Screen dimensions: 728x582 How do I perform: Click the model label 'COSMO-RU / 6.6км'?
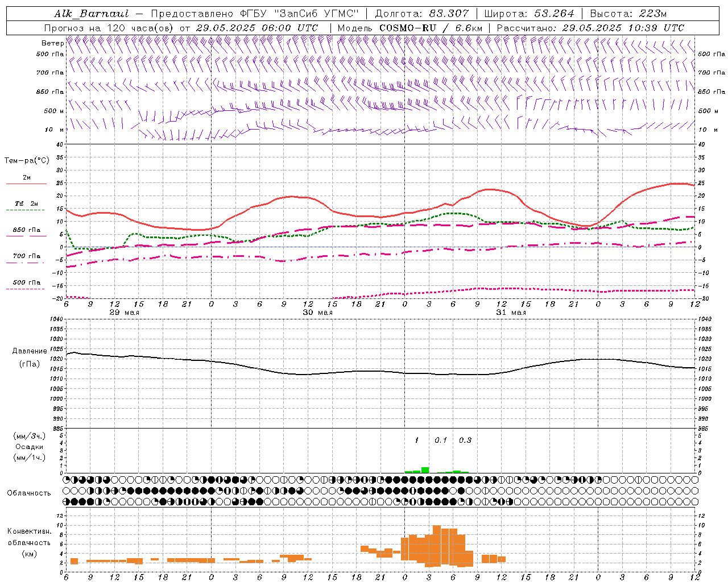coord(431,27)
